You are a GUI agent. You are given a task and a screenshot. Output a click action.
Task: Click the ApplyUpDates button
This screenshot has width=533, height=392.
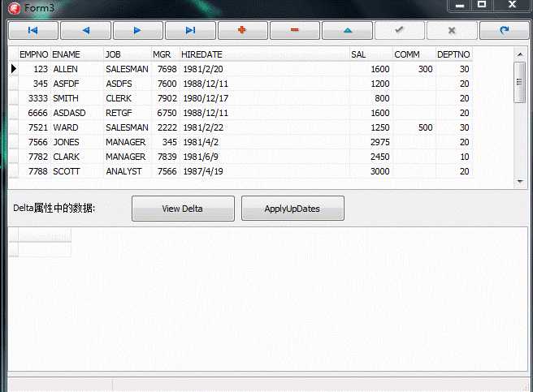pyautogui.click(x=292, y=209)
